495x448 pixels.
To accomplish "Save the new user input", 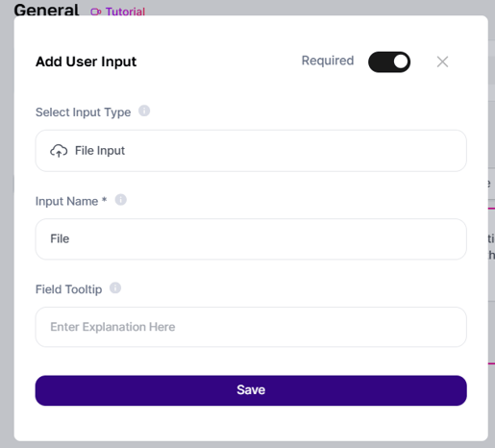I will pos(251,390).
